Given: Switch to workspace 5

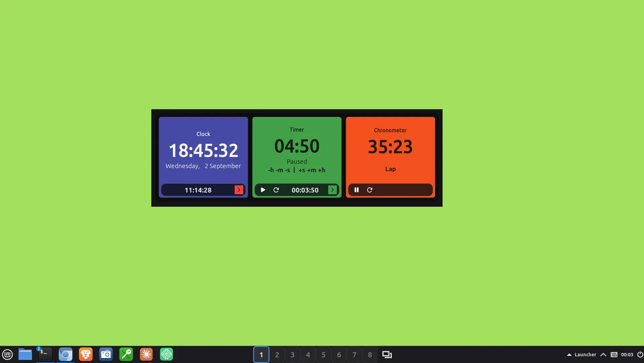Looking at the screenshot, I should 324,355.
